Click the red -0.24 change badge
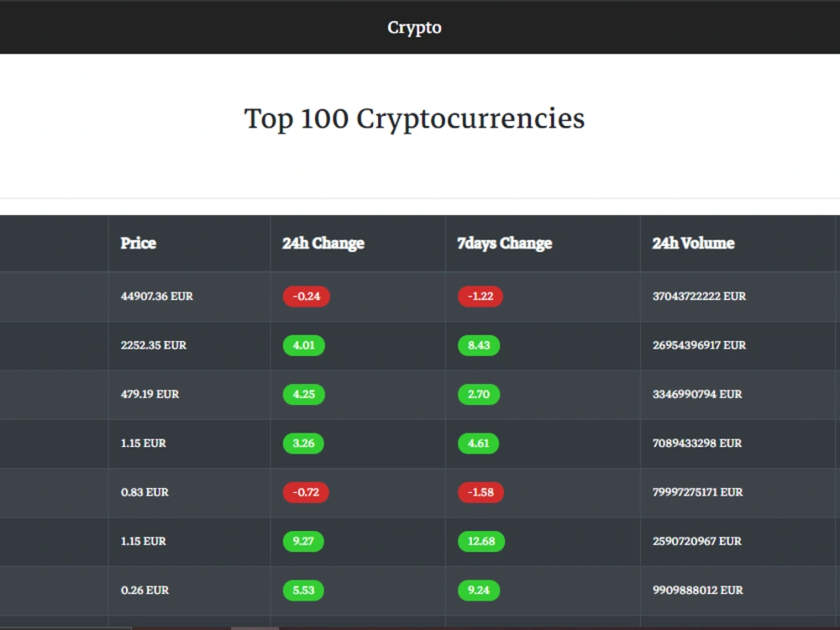The image size is (840, 630). [307, 297]
